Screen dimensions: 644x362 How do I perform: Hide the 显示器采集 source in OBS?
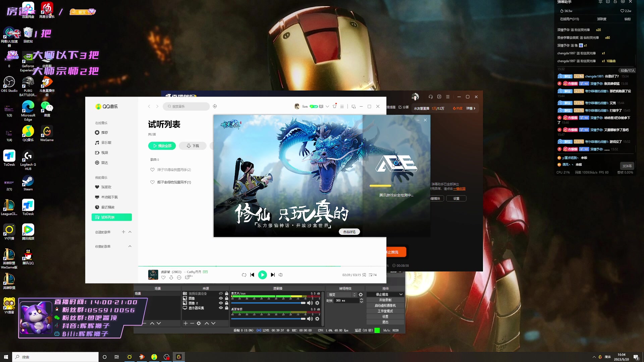tap(221, 308)
